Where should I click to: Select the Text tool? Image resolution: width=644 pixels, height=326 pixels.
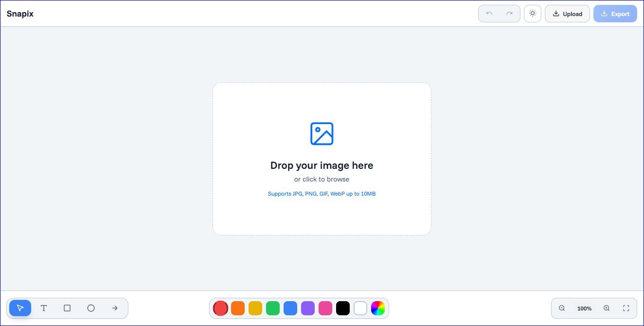(43, 308)
